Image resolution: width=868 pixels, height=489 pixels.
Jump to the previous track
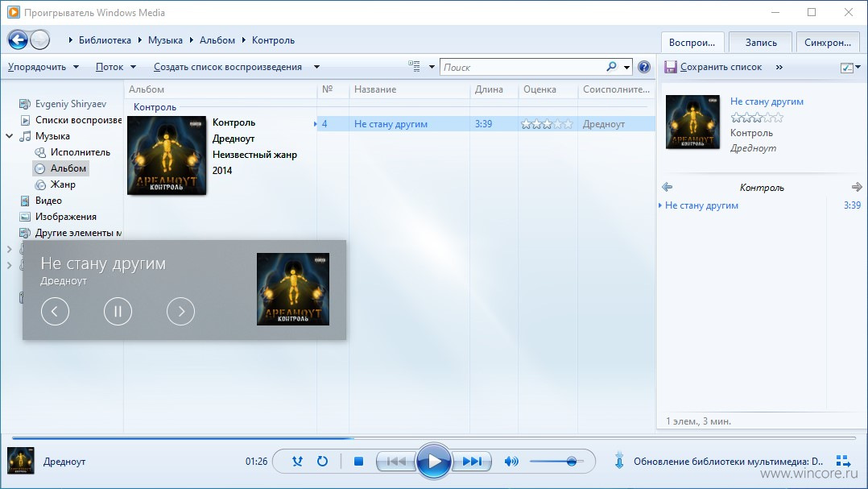[x=396, y=462]
